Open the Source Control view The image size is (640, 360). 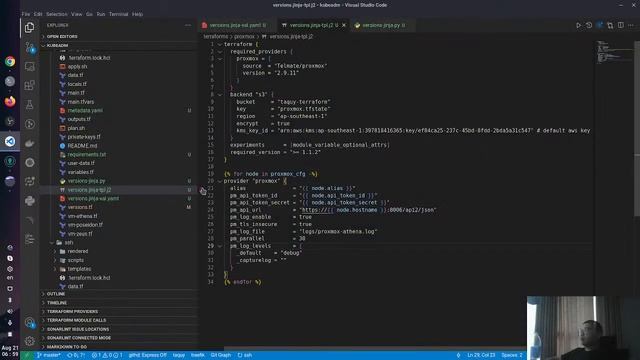pos(29,47)
